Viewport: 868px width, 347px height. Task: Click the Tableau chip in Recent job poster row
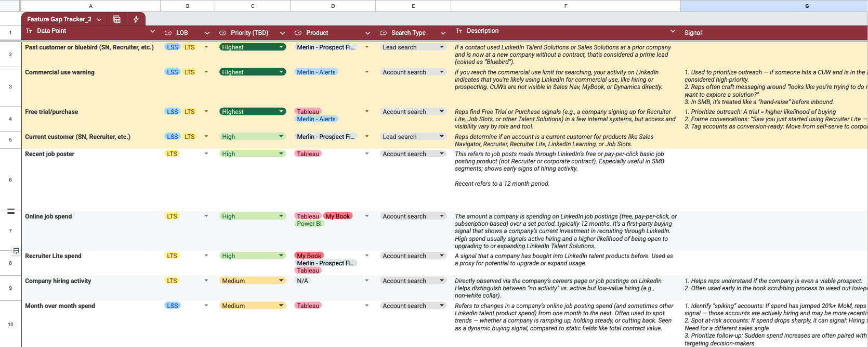[308, 153]
